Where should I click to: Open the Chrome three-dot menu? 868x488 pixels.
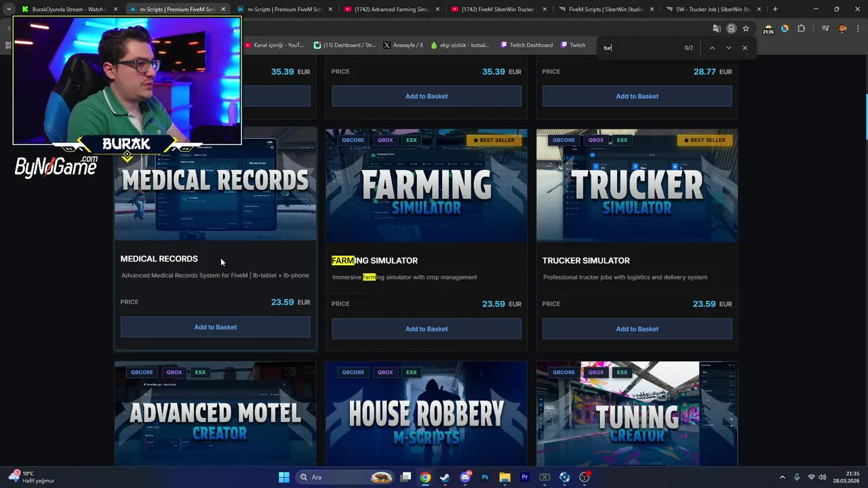tap(859, 28)
